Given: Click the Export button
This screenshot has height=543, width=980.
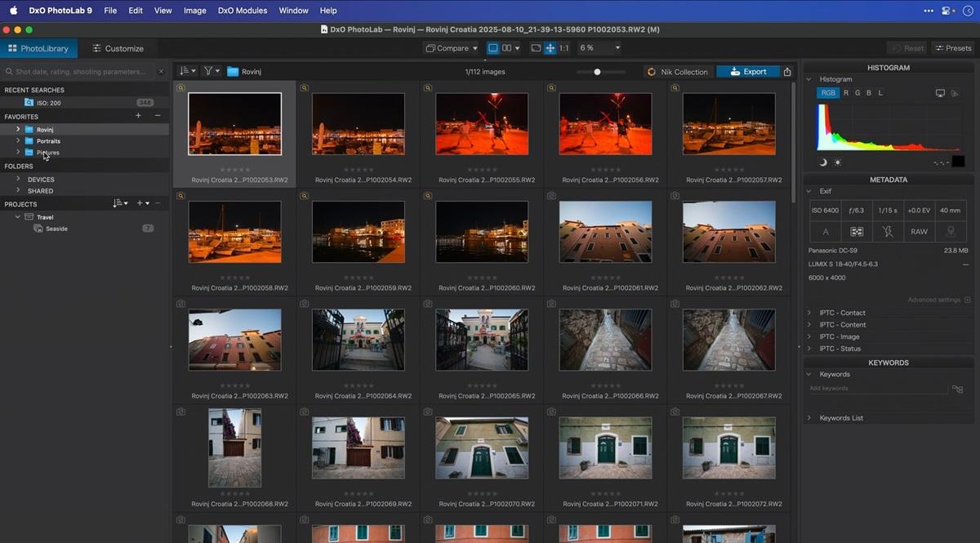Looking at the screenshot, I should (x=748, y=72).
